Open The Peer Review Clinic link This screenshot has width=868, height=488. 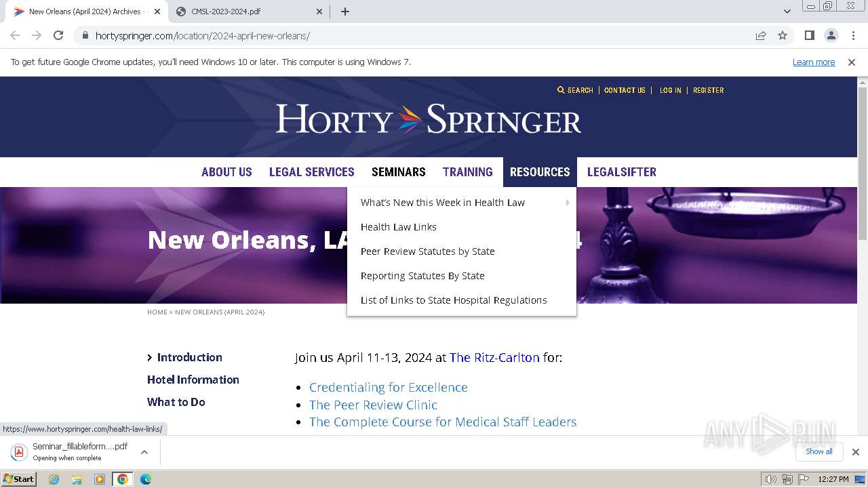(373, 405)
